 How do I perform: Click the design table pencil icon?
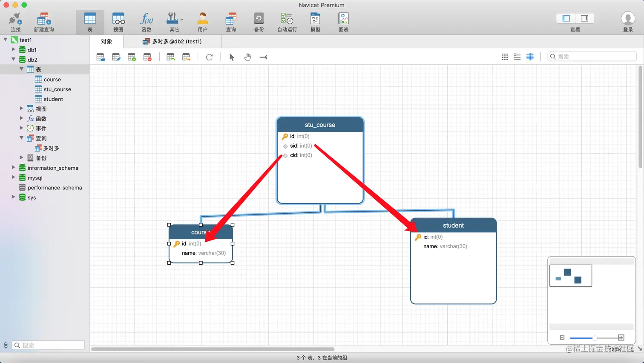[x=116, y=57]
